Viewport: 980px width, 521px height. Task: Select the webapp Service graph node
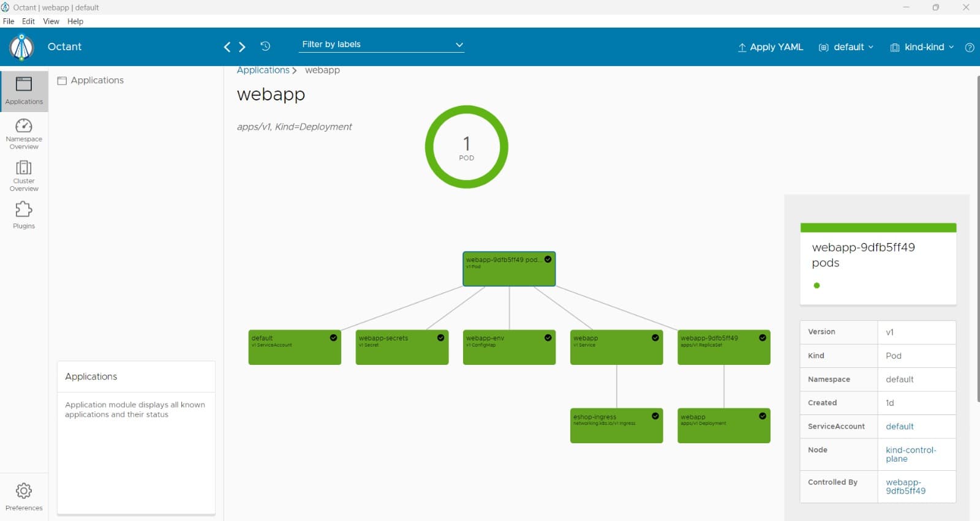point(616,347)
